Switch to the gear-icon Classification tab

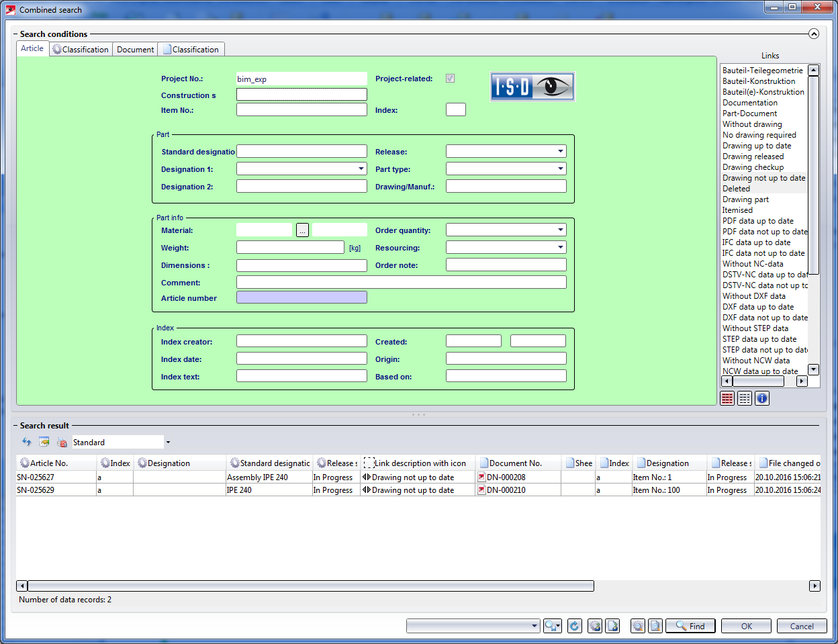pyautogui.click(x=81, y=49)
